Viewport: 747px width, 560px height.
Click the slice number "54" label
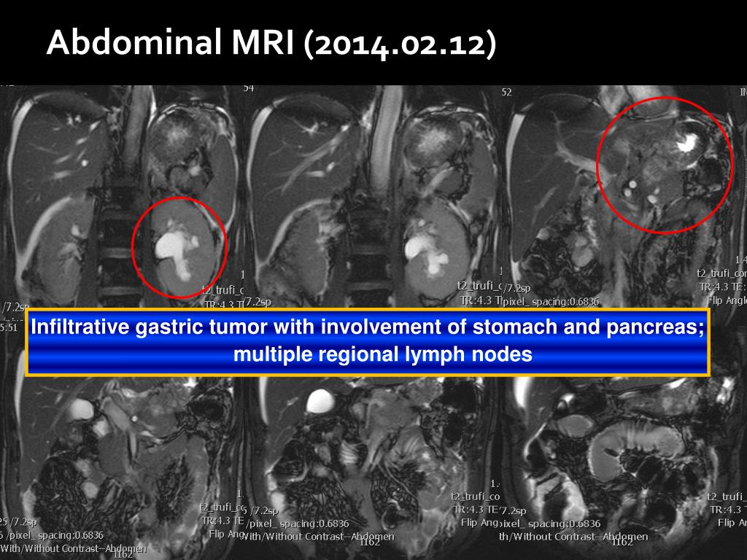tap(249, 88)
